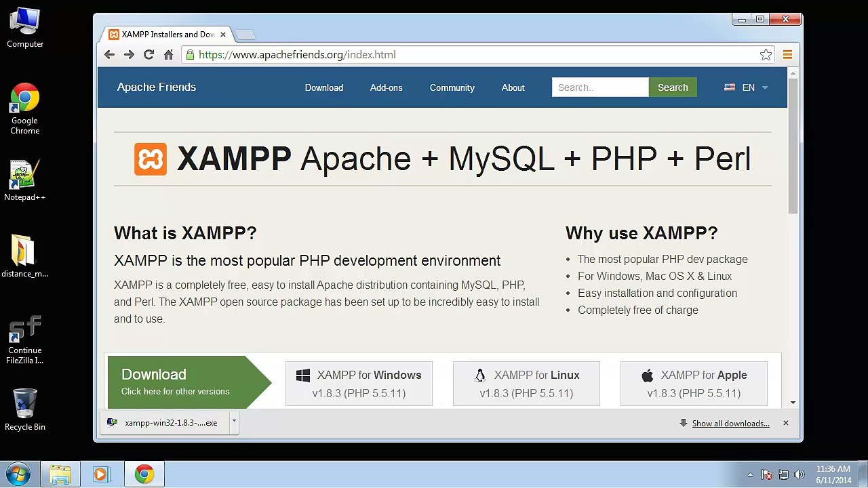Bookmark this page with the star icon
Screen dimensions: 868x488
[x=766, y=55]
